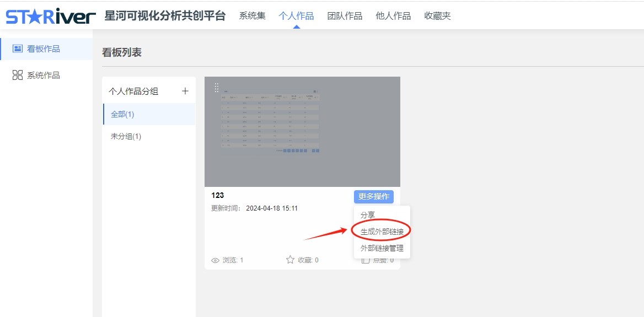Viewport: 644px width, 317px height.
Task: Click the 系统作品 grid icon
Action: coord(18,76)
